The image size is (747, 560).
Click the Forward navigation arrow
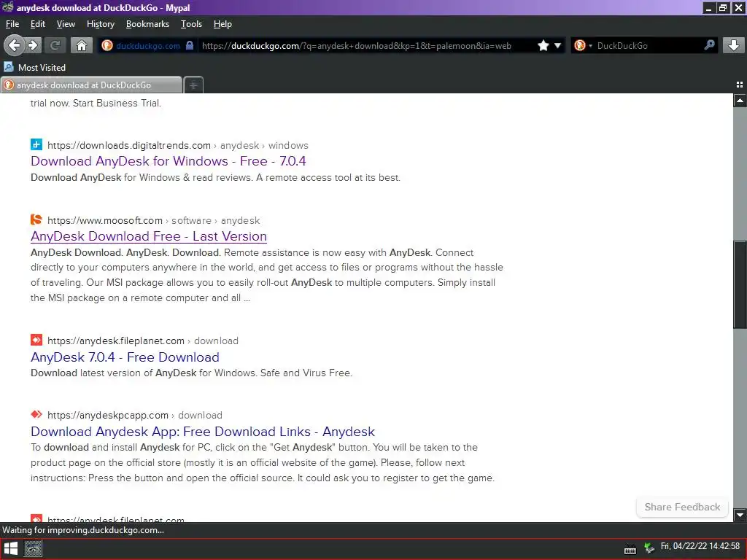[33, 45]
